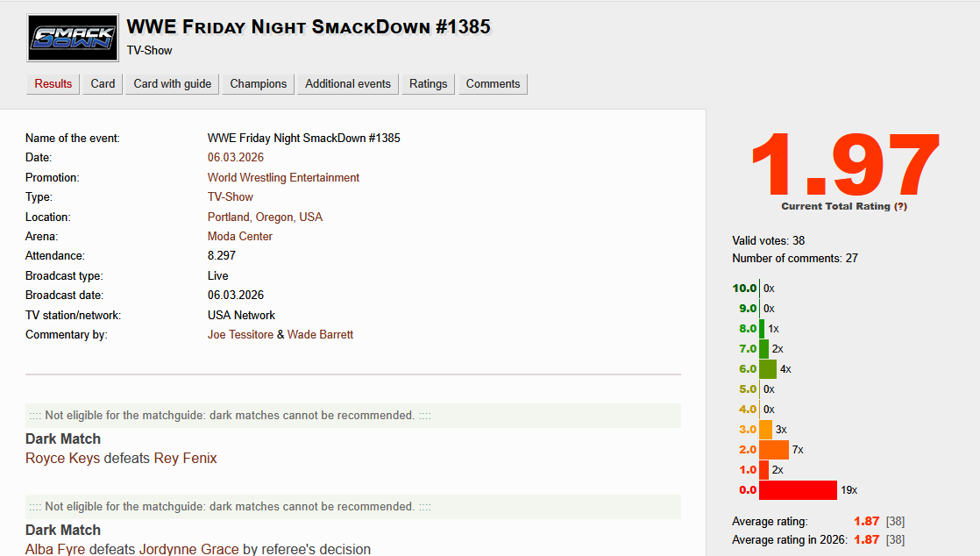Viewport: 980px width, 556px height.
Task: Click the 8.0 rating bar
Action: pos(762,328)
